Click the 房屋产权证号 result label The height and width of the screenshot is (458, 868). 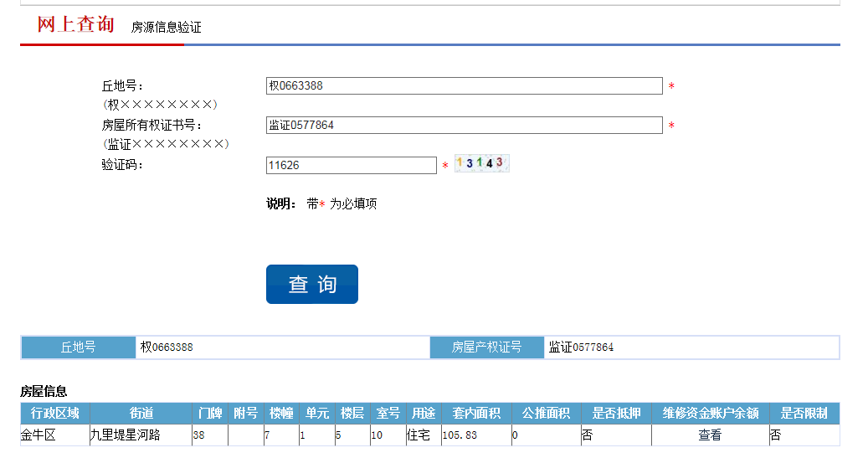[x=486, y=347]
